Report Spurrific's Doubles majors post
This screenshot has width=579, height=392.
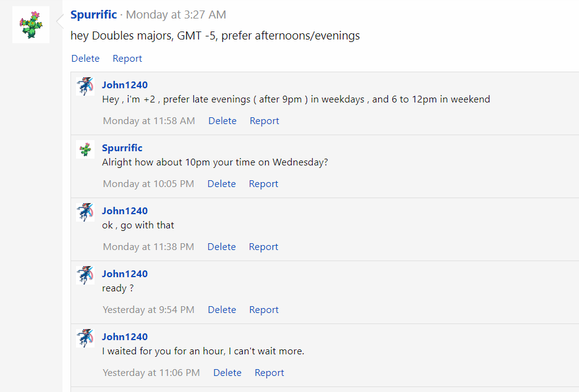click(x=127, y=59)
